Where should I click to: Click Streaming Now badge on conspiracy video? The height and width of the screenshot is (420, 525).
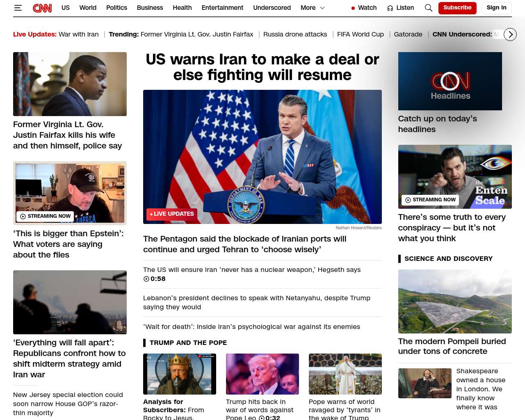coord(430,200)
